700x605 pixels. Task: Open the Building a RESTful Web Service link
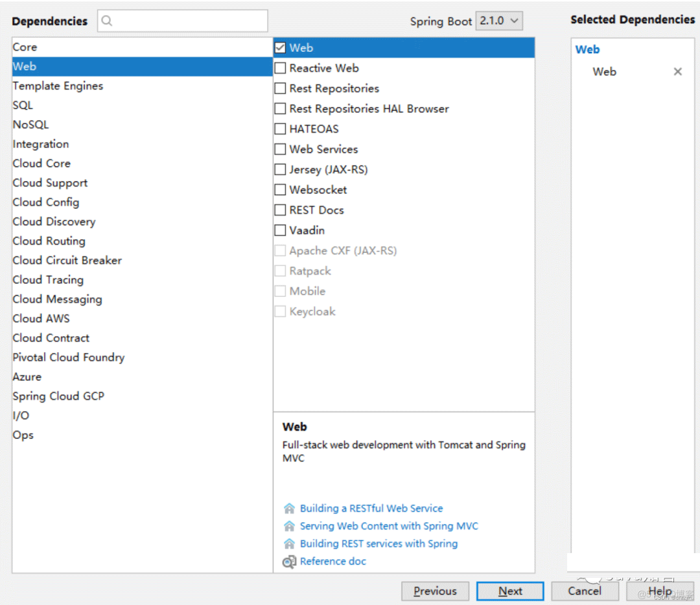pos(371,508)
